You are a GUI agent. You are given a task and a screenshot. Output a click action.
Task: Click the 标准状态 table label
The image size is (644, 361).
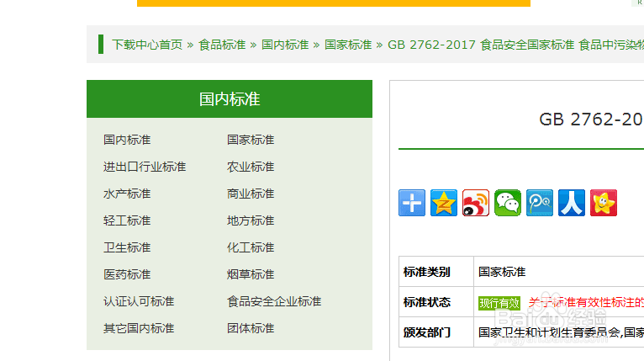[427, 302]
